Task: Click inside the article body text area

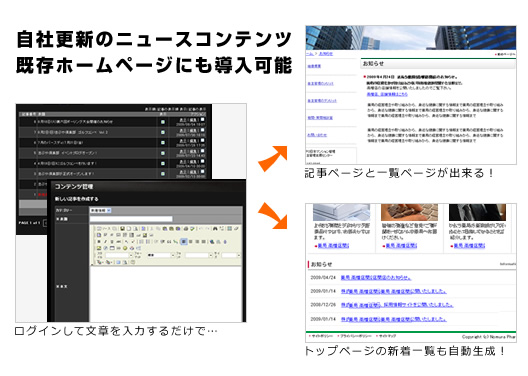Action: pyautogui.click(x=166, y=293)
